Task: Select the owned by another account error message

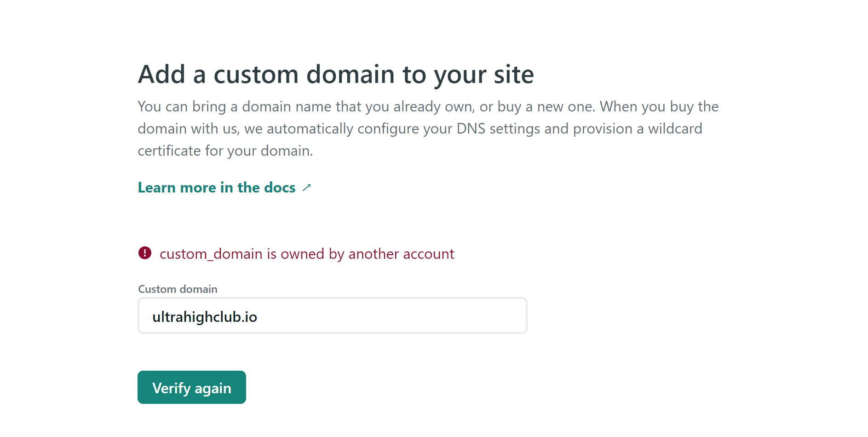Action: tap(307, 254)
